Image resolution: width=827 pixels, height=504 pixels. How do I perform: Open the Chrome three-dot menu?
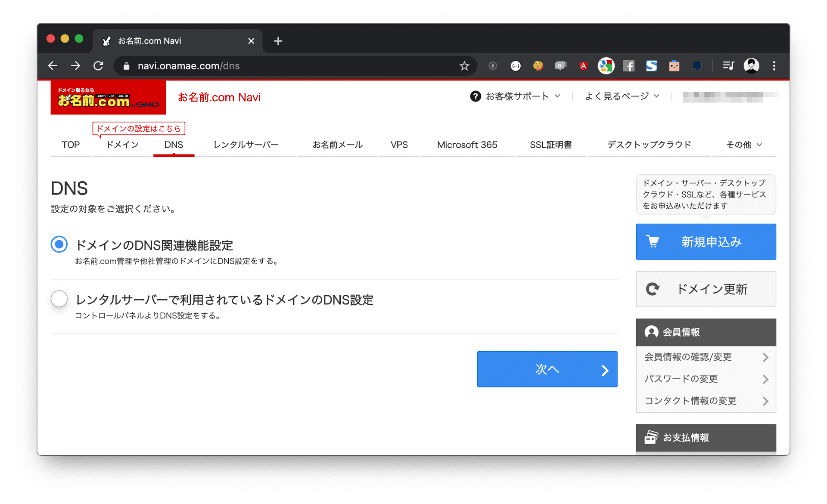(774, 66)
